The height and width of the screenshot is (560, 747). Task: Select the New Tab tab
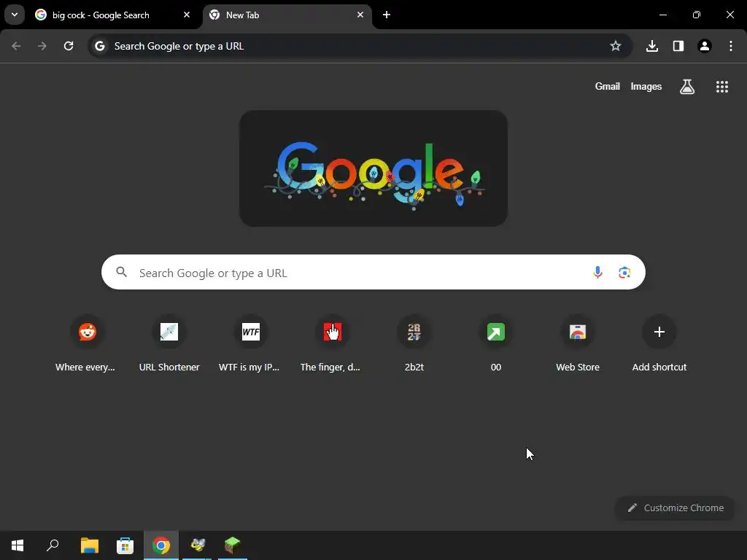[x=287, y=15]
